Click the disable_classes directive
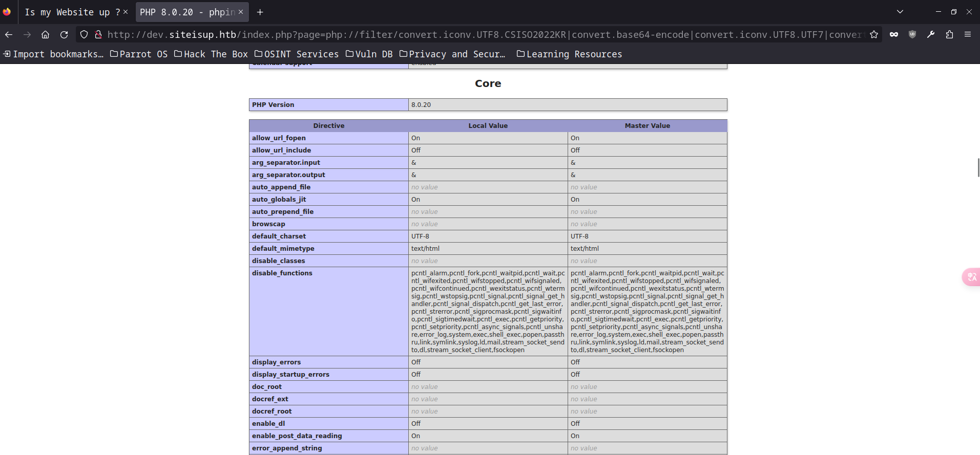The width and height of the screenshot is (980, 455). click(278, 261)
